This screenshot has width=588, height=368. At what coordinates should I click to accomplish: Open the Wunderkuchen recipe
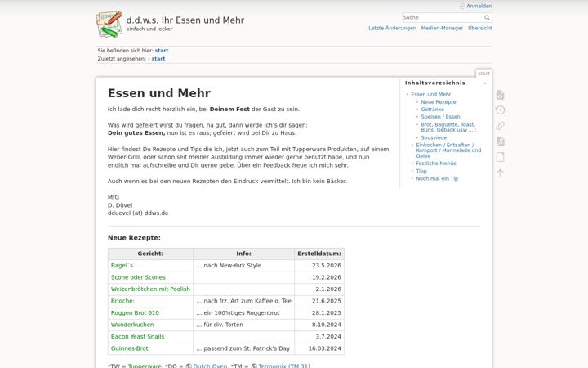click(132, 325)
